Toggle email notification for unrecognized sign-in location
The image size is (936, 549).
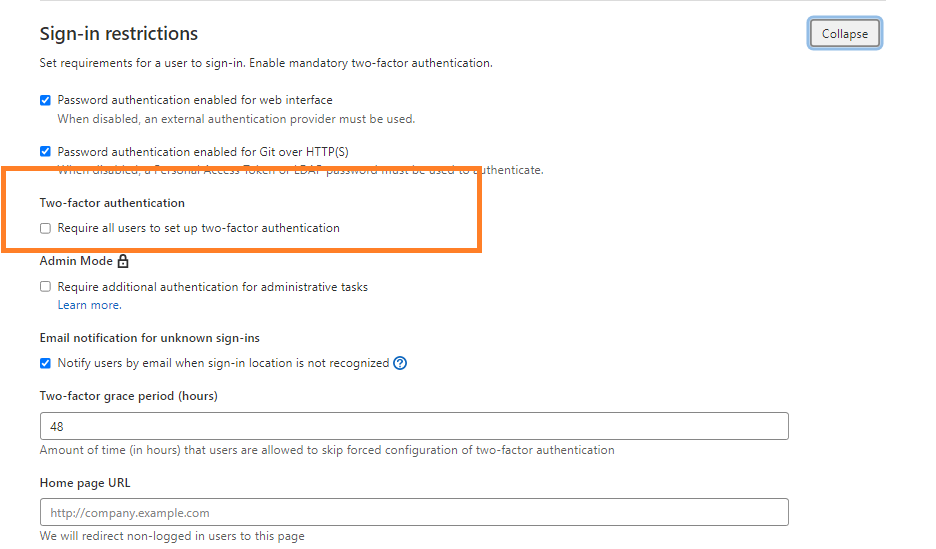click(45, 363)
